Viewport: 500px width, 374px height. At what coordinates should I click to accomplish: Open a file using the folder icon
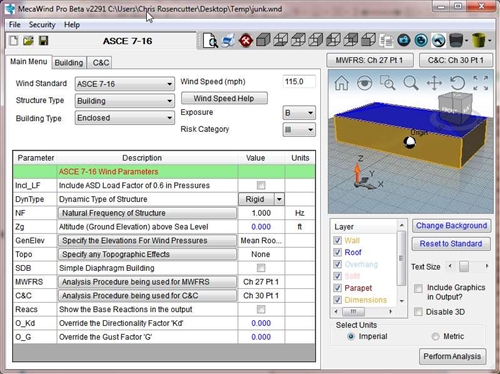pos(29,41)
